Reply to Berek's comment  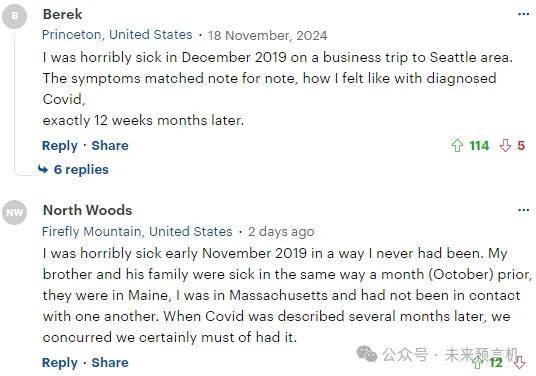coord(59,146)
